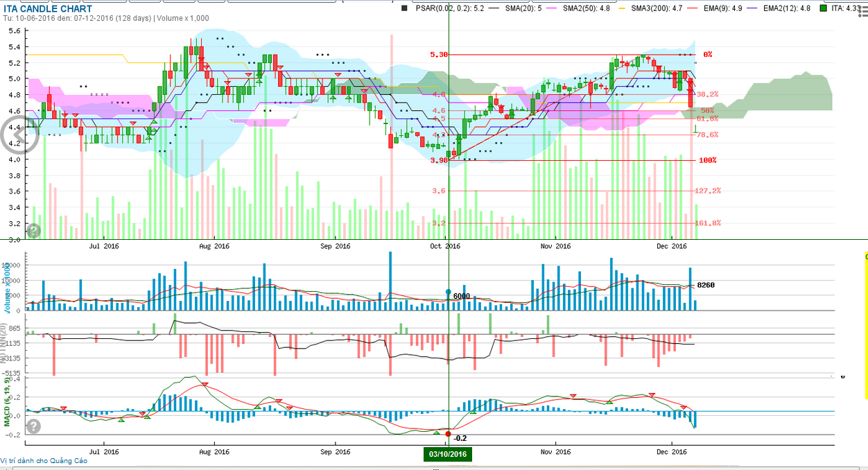Click ITA CANDLE CHART title
Image resolution: width=868 pixels, height=470 pixels.
point(48,9)
